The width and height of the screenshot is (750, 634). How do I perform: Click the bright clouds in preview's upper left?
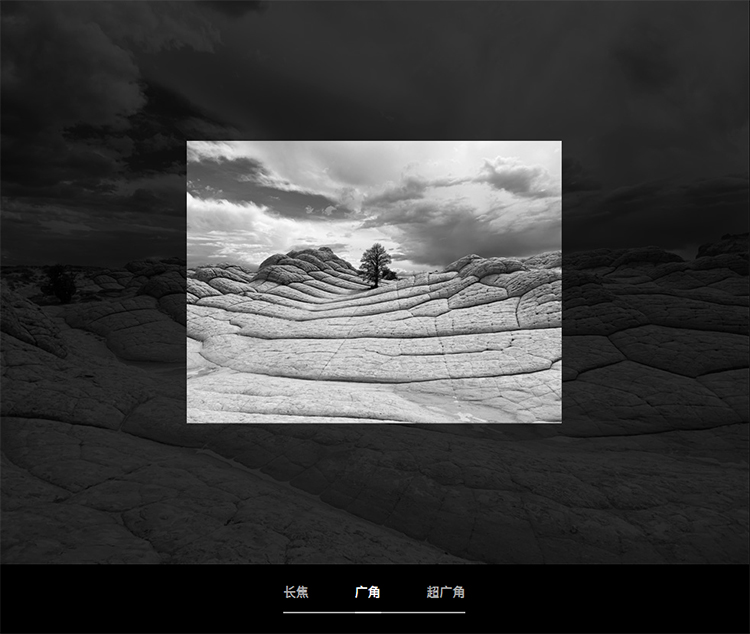point(230,215)
